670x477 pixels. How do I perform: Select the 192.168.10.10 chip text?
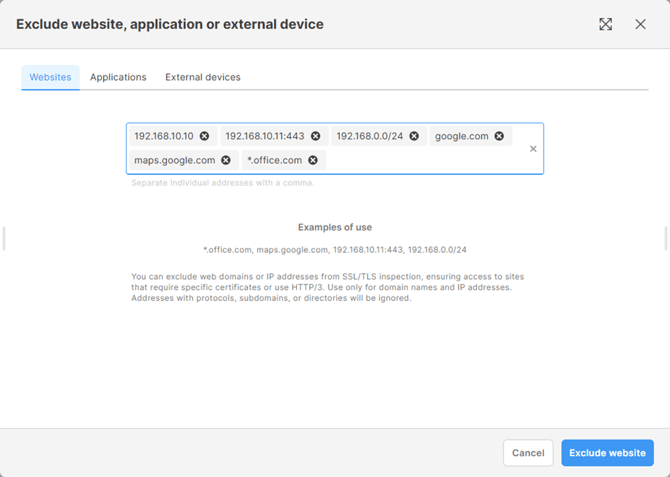[164, 136]
